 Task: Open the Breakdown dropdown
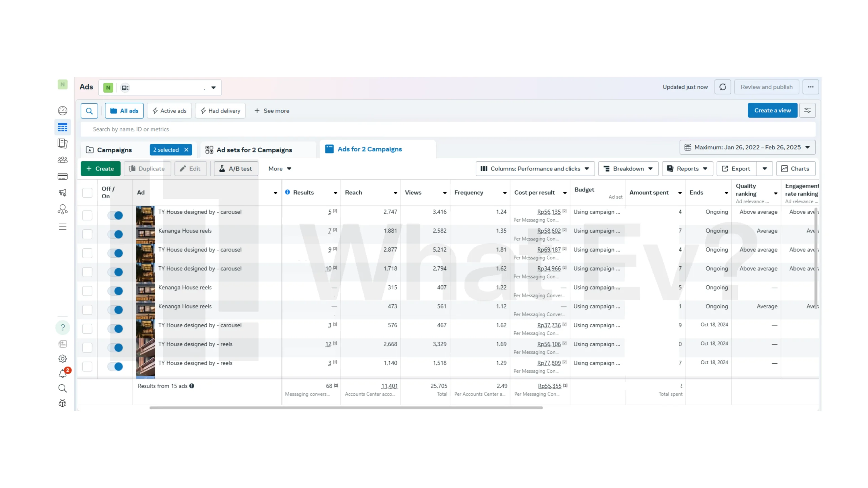click(628, 169)
